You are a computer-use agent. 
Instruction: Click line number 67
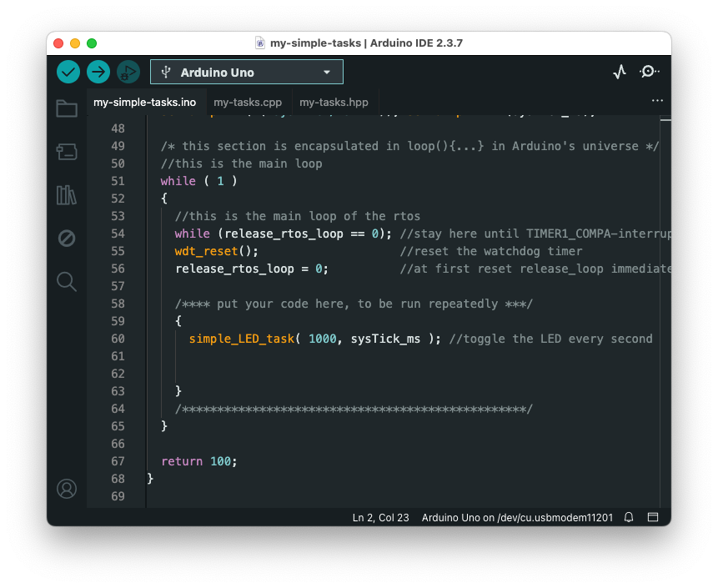[x=118, y=461]
